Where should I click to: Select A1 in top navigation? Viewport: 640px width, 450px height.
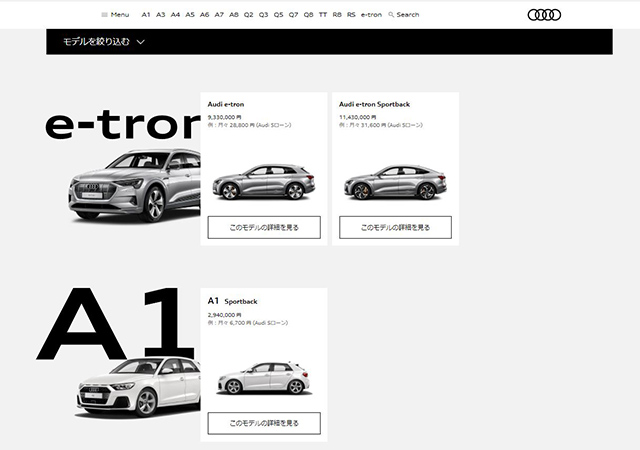146,15
